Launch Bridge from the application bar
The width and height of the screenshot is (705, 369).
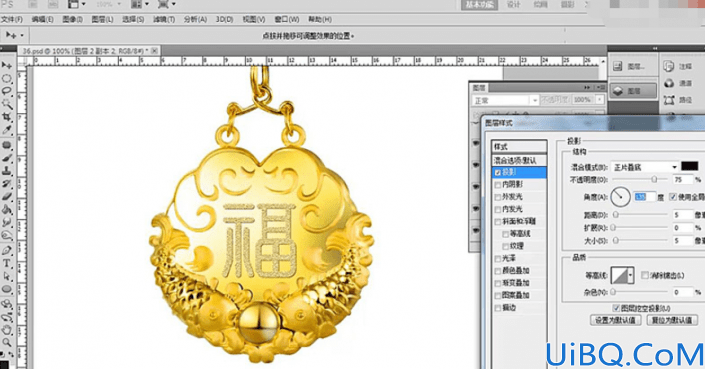coord(32,4)
